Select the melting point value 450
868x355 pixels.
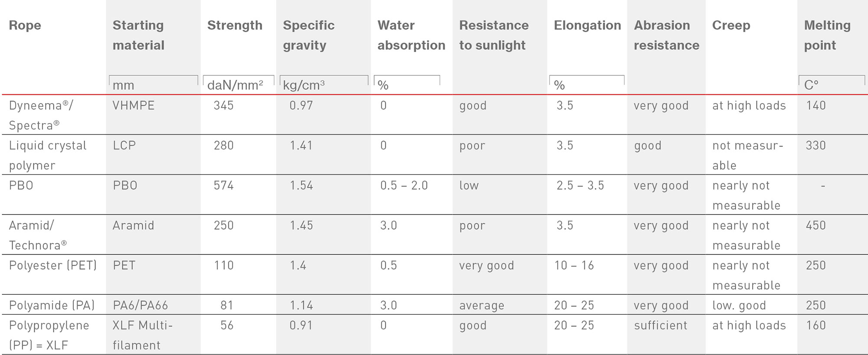tap(815, 225)
